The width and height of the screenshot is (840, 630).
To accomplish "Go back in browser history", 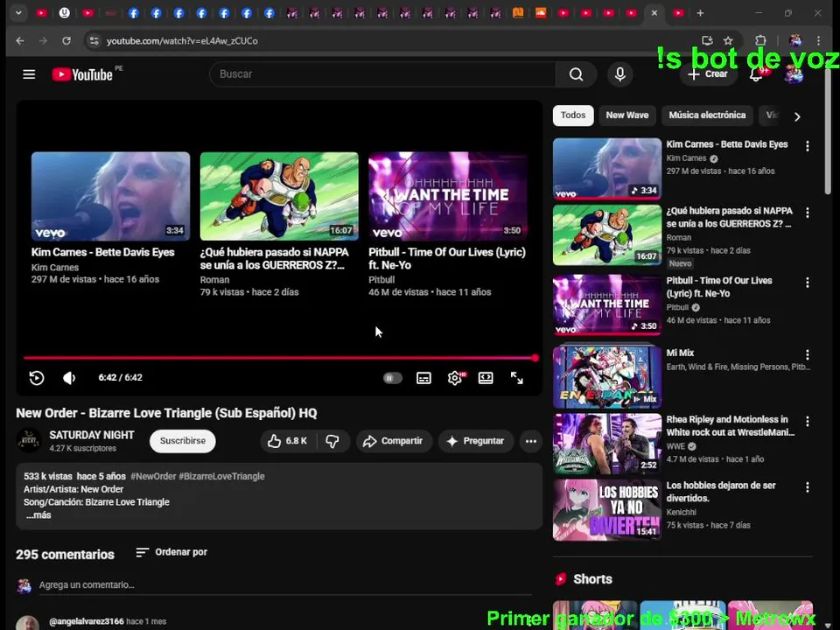I will click(x=20, y=41).
